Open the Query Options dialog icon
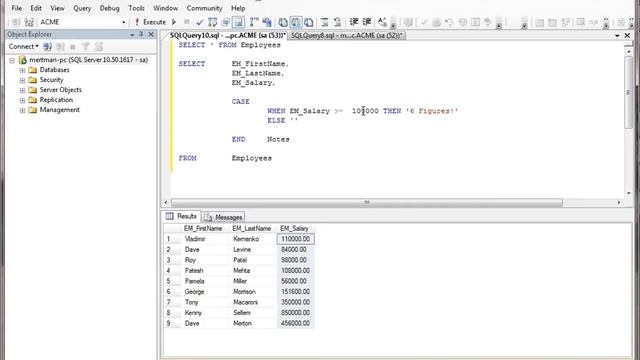The height and width of the screenshot is (360, 640). 225,22
